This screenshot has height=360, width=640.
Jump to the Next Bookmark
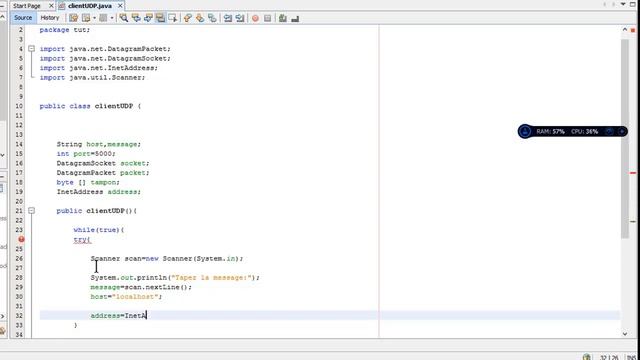pos(200,18)
